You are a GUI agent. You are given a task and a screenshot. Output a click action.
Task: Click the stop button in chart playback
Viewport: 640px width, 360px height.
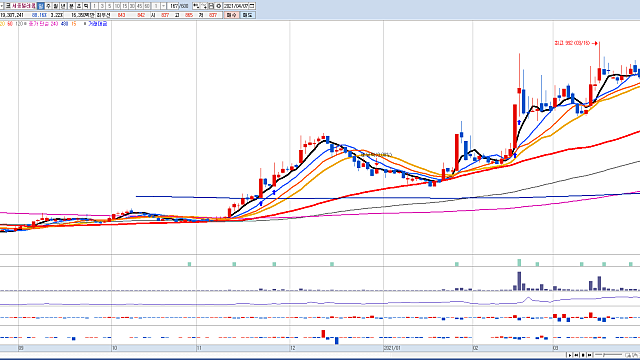click(x=583, y=355)
